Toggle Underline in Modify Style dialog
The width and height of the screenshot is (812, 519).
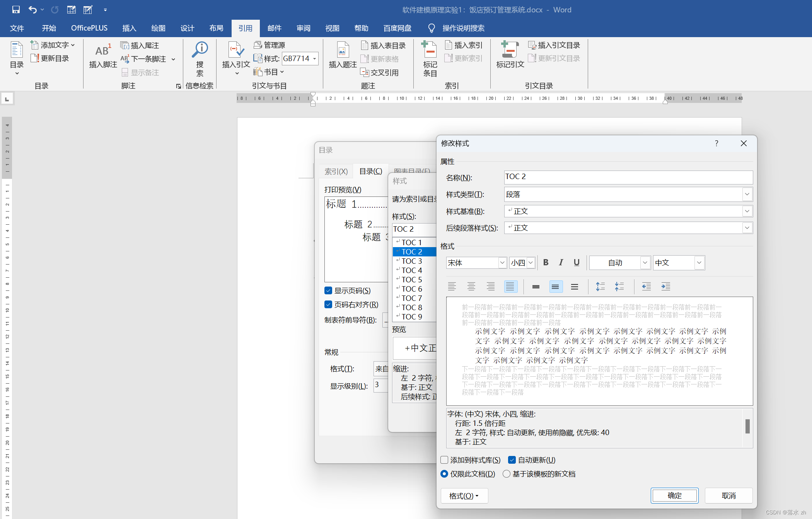point(577,263)
